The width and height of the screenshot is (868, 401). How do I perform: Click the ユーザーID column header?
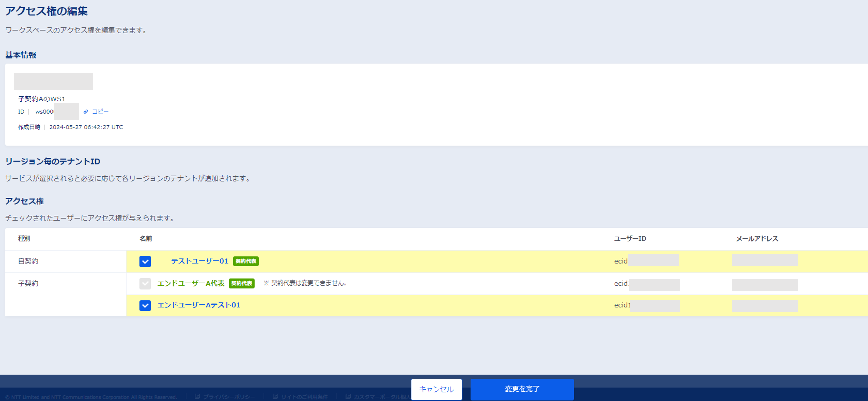tap(630, 239)
